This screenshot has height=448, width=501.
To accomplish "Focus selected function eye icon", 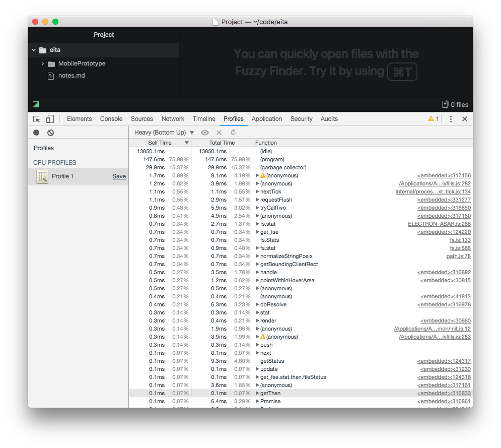I will [x=205, y=133].
